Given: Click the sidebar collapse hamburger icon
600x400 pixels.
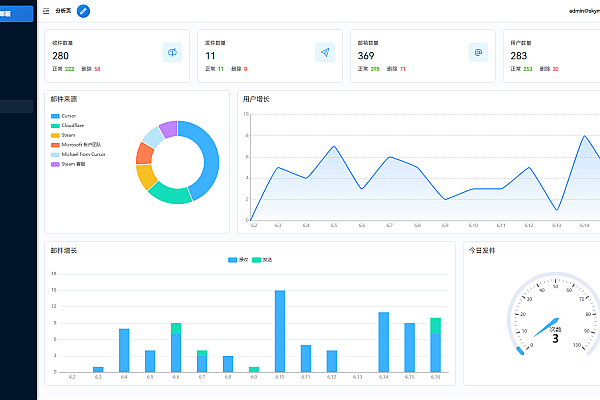Looking at the screenshot, I should click(46, 11).
